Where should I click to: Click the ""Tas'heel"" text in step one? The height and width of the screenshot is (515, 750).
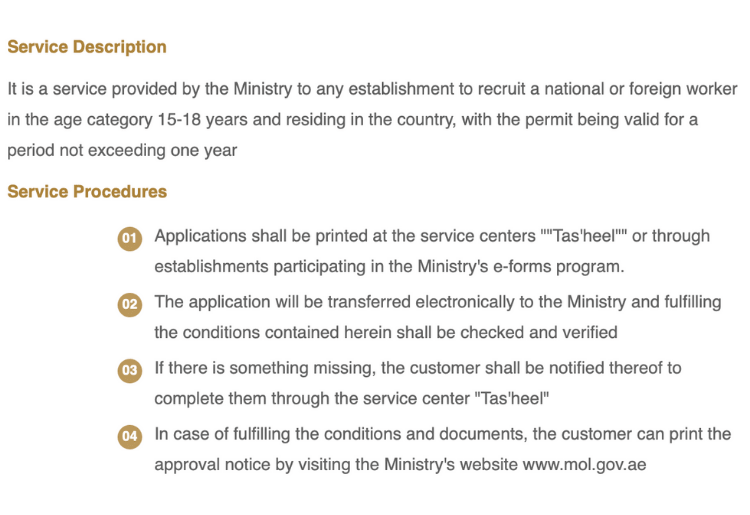(584, 236)
